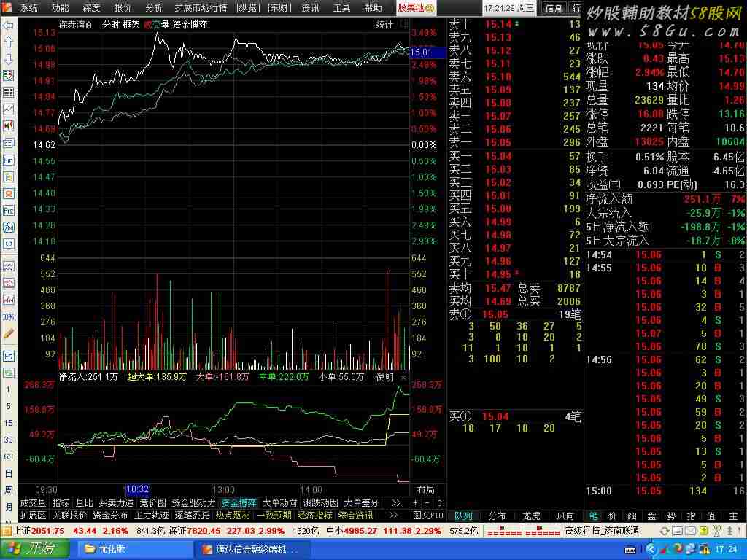Open the 功能 menu
Image resolution: width=747 pixels, height=560 pixels.
60,7
